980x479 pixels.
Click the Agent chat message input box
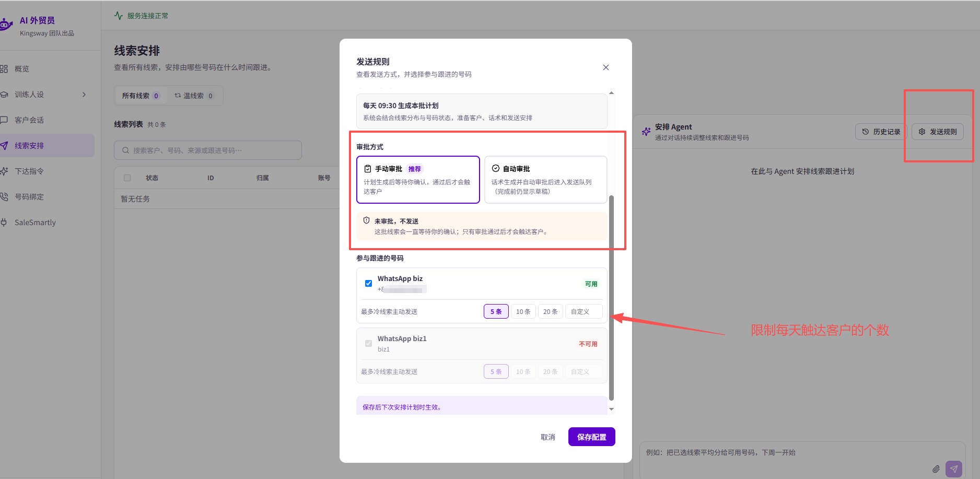(x=802, y=460)
